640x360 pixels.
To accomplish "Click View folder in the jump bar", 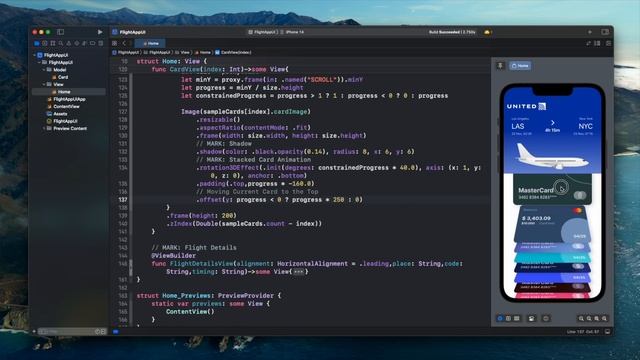I will point(182,52).
